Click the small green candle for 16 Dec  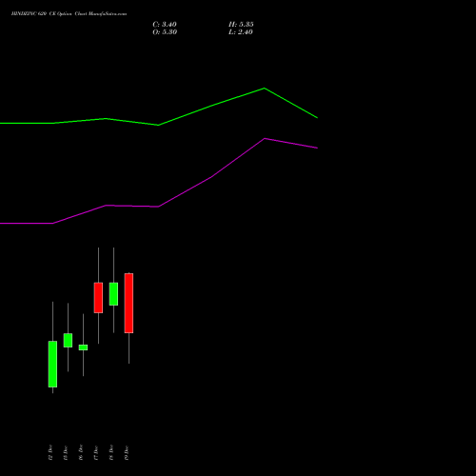(x=83, y=347)
